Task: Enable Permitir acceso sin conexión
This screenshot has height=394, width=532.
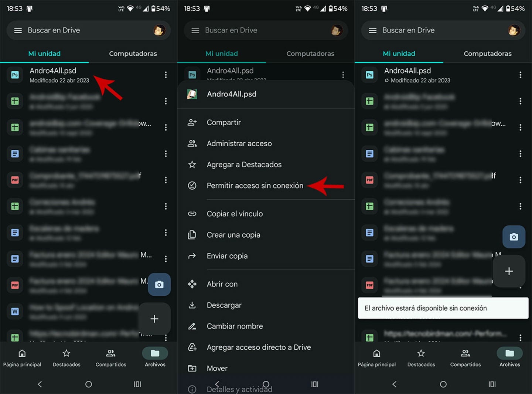Action: 255,186
